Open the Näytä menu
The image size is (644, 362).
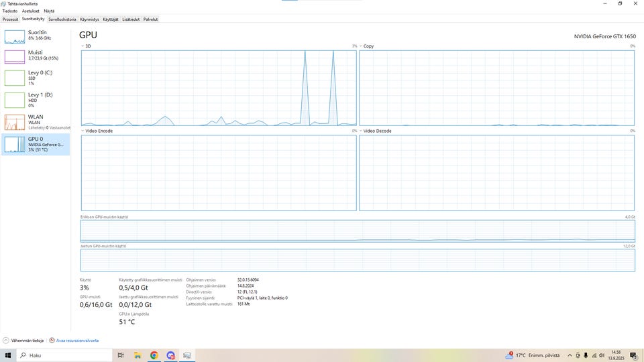click(49, 11)
